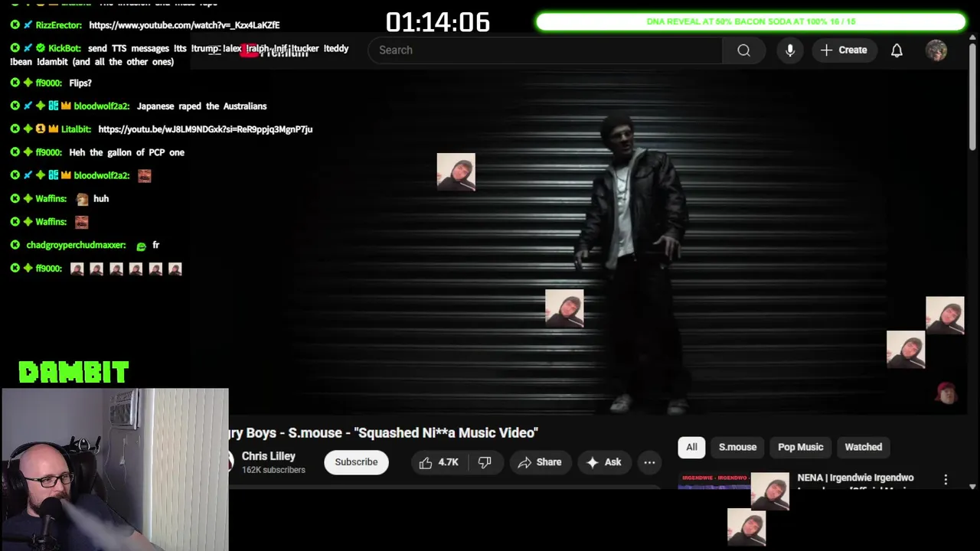This screenshot has width=980, height=551.
Task: Click the YouTube search magnifier icon
Action: pyautogui.click(x=743, y=51)
